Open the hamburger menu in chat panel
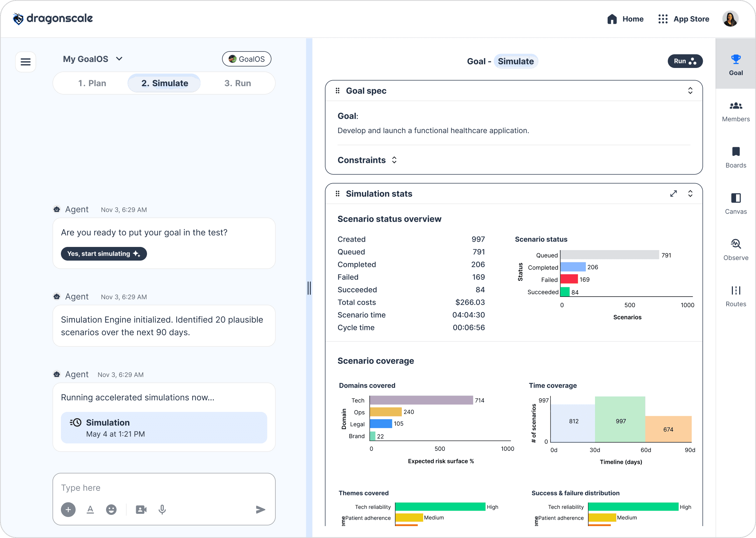 26,62
